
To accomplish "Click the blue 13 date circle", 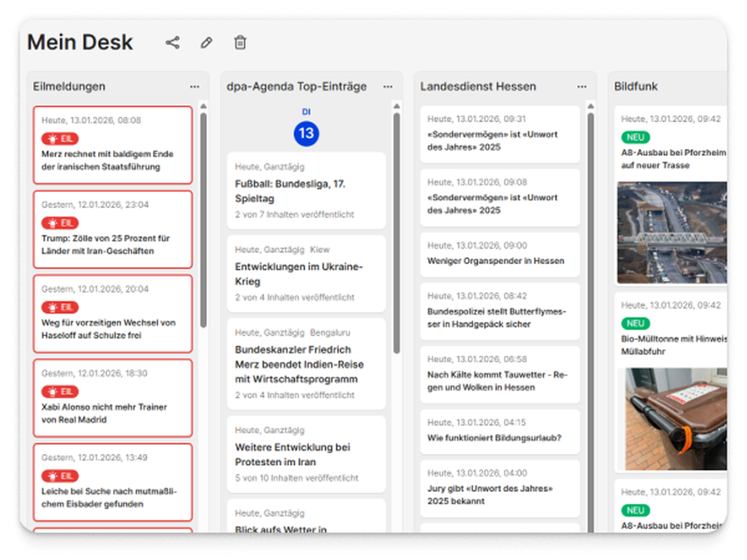I will coord(306,134).
